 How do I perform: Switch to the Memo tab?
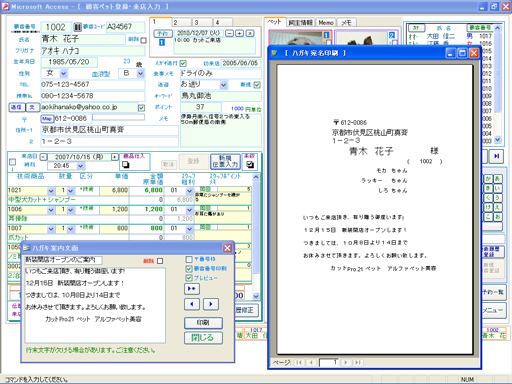click(x=326, y=23)
